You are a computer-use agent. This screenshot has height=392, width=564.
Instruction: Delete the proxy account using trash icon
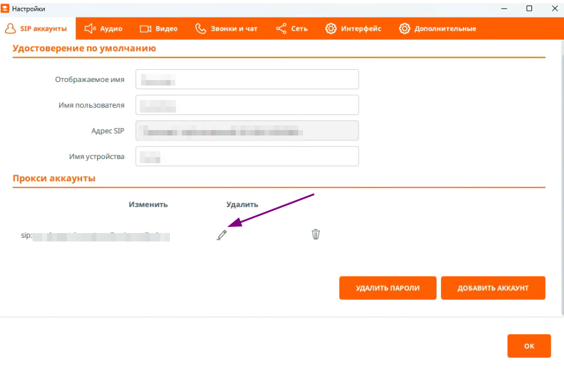315,234
